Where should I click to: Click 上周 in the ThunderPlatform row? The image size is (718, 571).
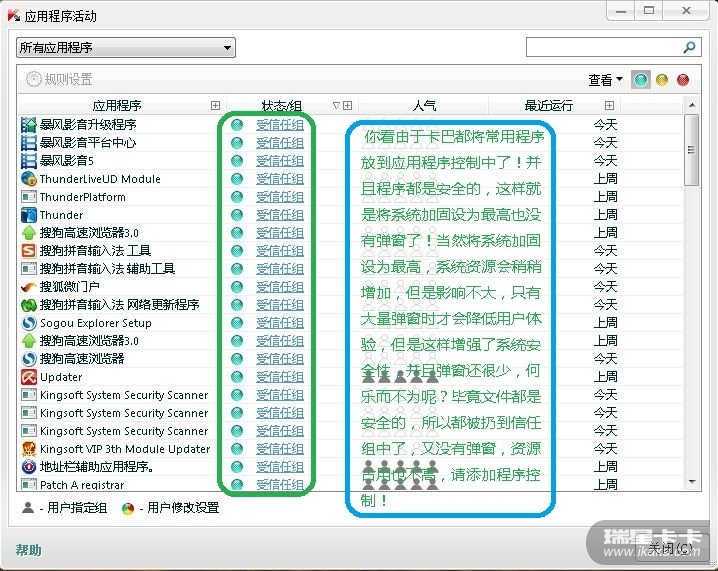(605, 197)
